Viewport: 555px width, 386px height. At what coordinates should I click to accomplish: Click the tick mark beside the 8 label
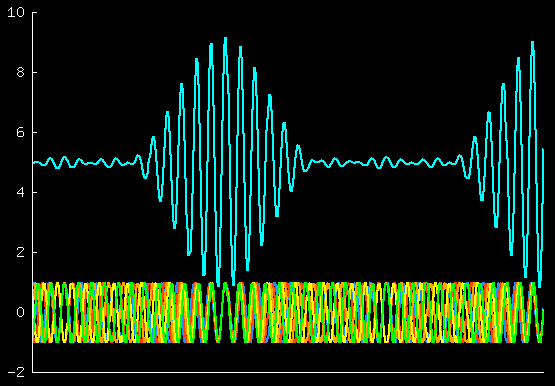pos(35,73)
